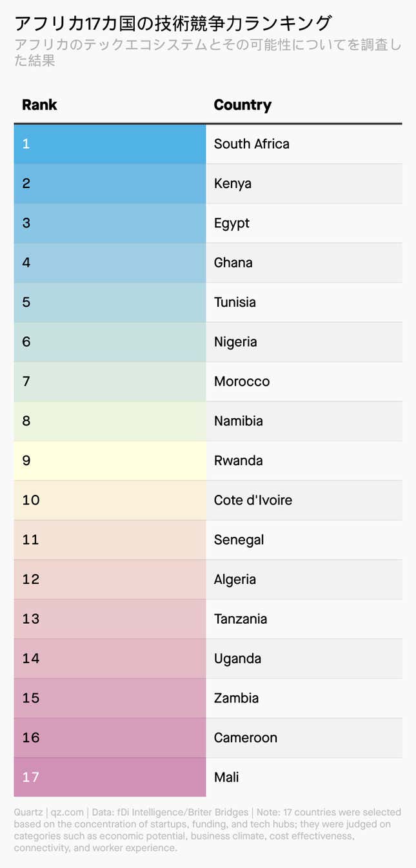The width and height of the screenshot is (416, 868).
Task: Click the Algeria country cell
Action: click(x=304, y=580)
